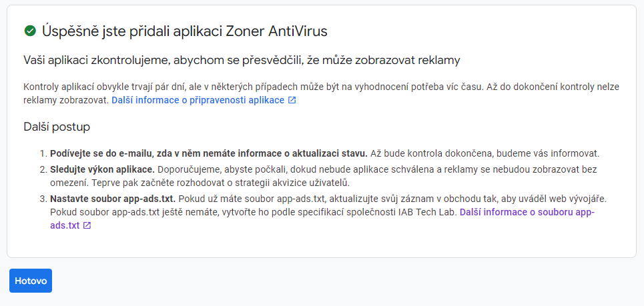Select subheading Vaši aplikaci zkontrolujeme
644x306 pixels.
click(x=242, y=61)
